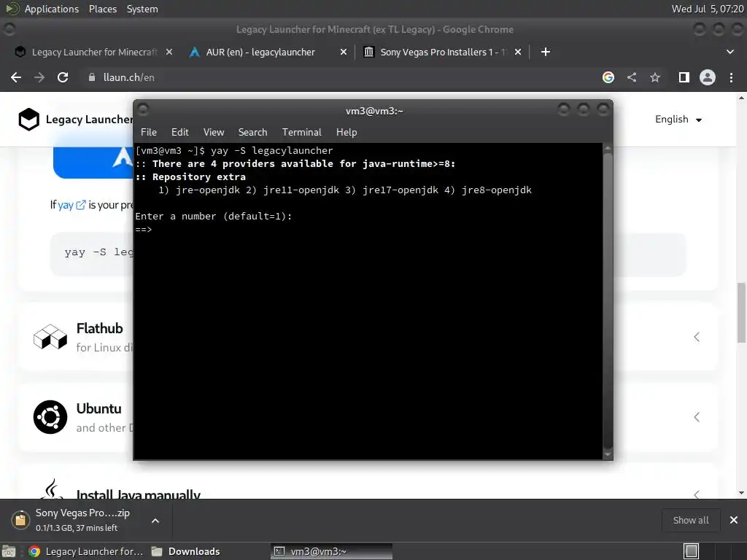The image size is (747, 560).
Task: Share this page via share icon
Action: point(632,77)
